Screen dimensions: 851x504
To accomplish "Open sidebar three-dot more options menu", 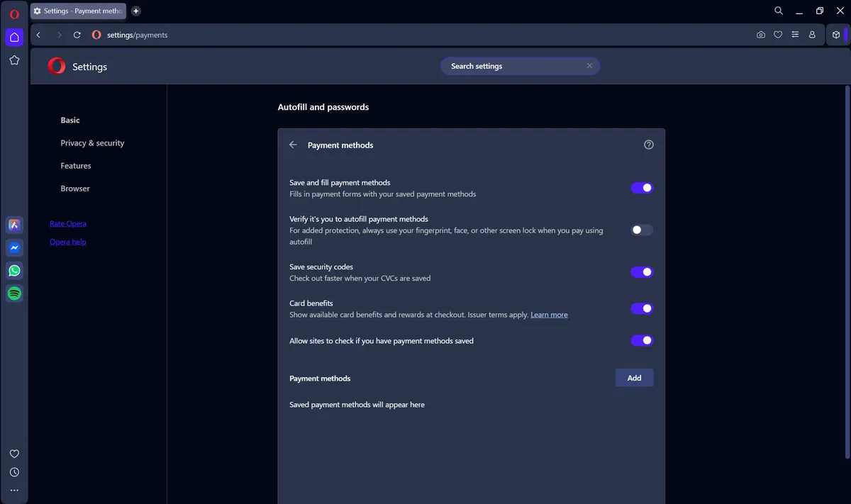I will pos(14,491).
